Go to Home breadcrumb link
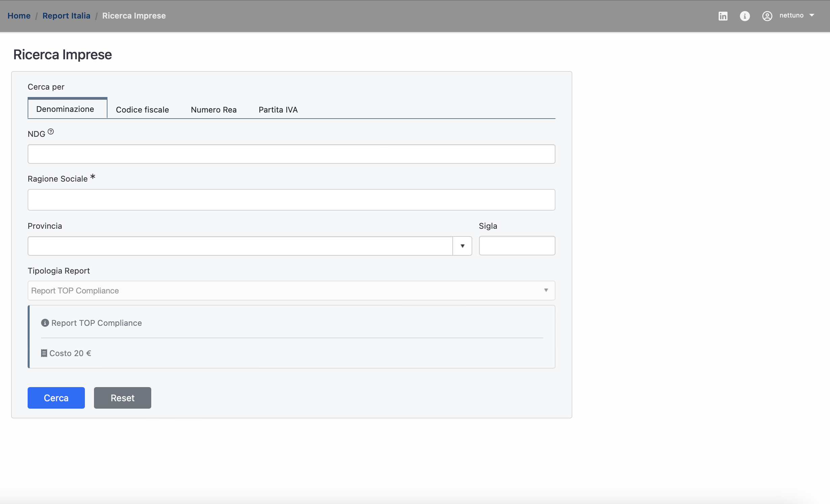Image resolution: width=830 pixels, height=504 pixels. (x=19, y=16)
